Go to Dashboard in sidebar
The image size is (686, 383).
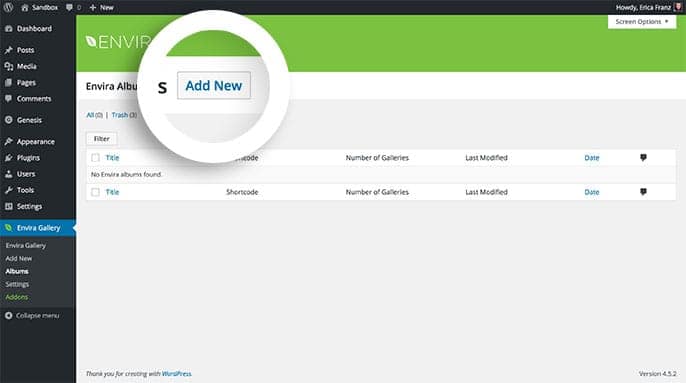click(34, 28)
